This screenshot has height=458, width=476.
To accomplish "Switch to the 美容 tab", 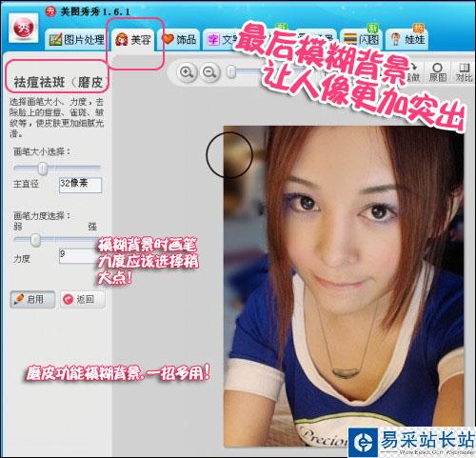I will tap(133, 40).
